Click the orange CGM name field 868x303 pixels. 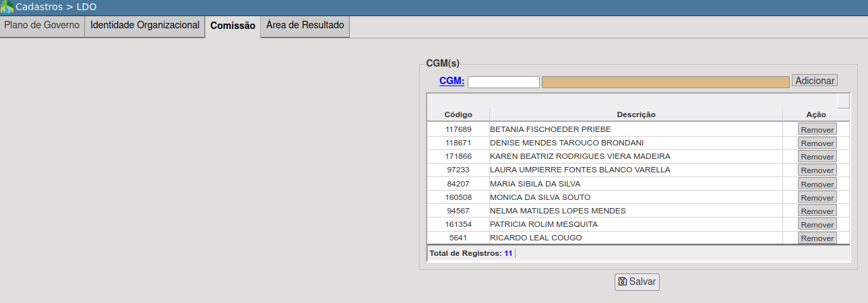click(665, 82)
